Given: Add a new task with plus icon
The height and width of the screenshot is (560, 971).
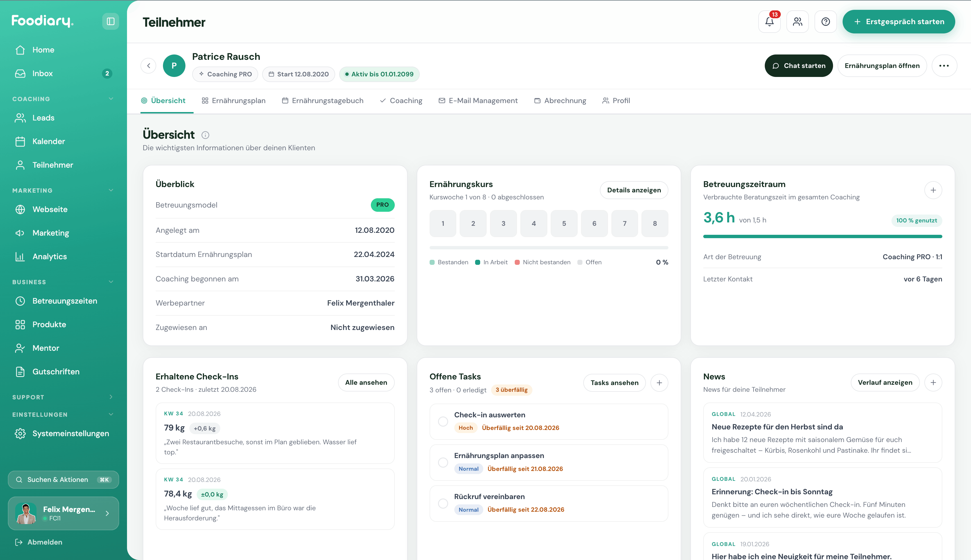Looking at the screenshot, I should tap(659, 383).
